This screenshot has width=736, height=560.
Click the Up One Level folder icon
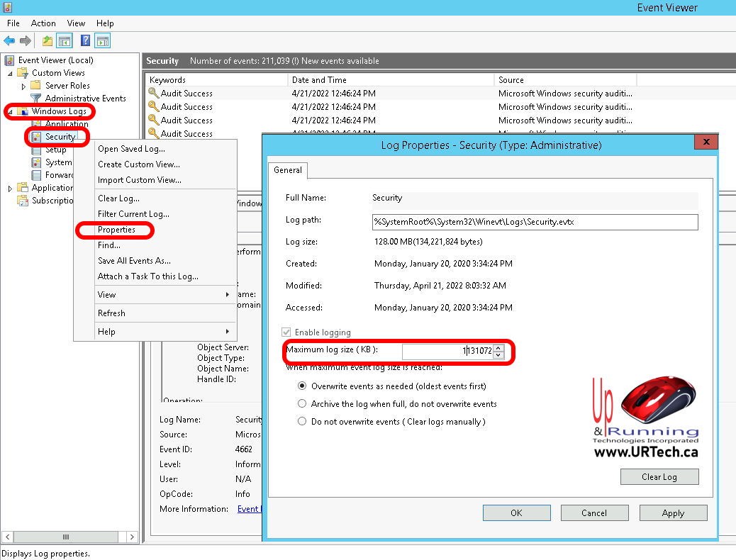click(48, 41)
